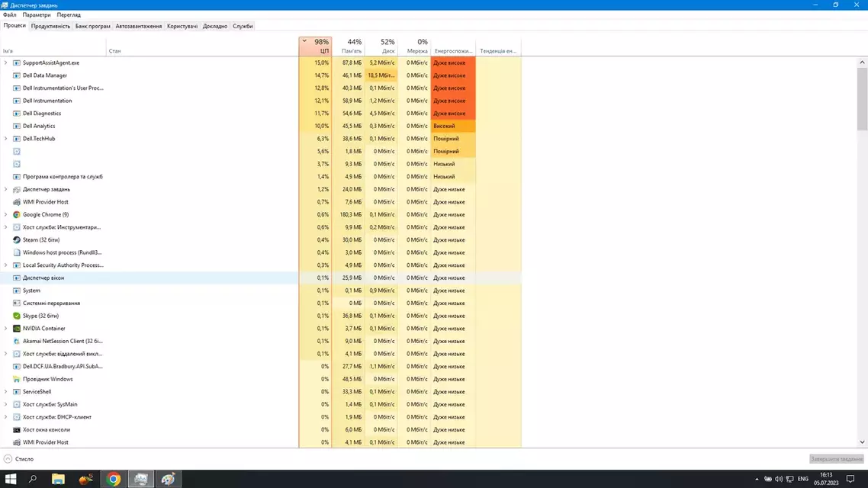This screenshot has height=488, width=868.
Task: Open the taskbar clock showing 16:13
Action: click(x=826, y=479)
